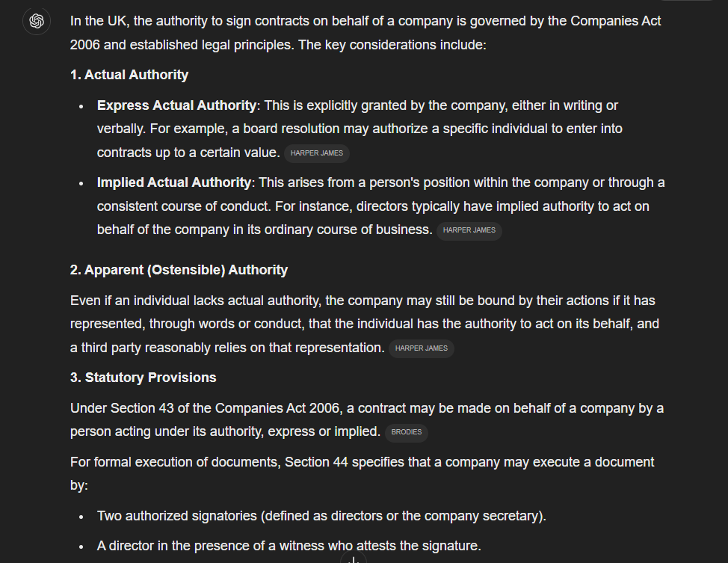Viewport: 728px width, 563px height.
Task: Click the bold "Implied Actual Authority" term
Action: 173,182
